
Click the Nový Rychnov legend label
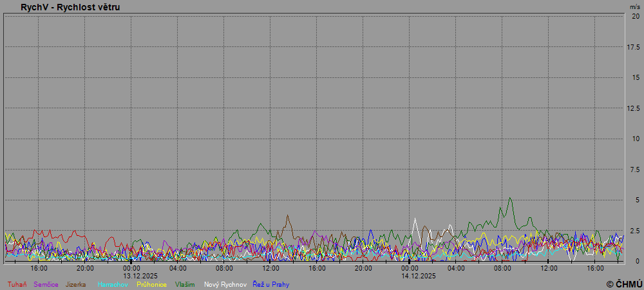click(x=225, y=284)
